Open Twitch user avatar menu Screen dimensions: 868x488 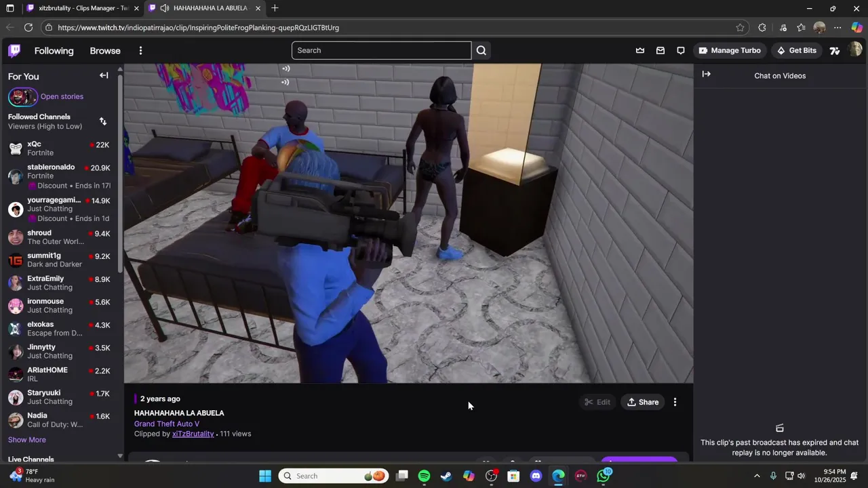[855, 50]
